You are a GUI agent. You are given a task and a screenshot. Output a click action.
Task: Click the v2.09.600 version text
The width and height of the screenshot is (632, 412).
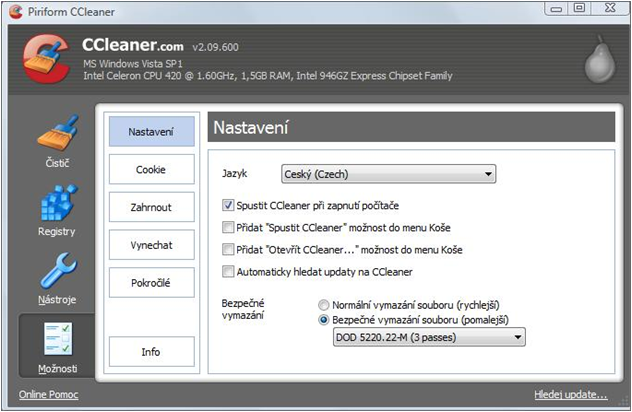coord(216,47)
